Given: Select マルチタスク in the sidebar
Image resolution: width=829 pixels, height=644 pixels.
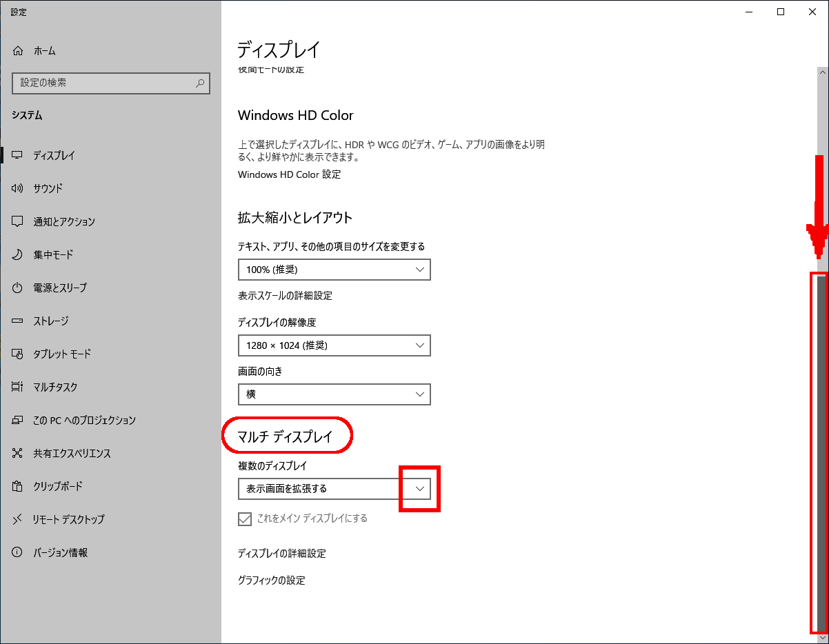Looking at the screenshot, I should [55, 387].
